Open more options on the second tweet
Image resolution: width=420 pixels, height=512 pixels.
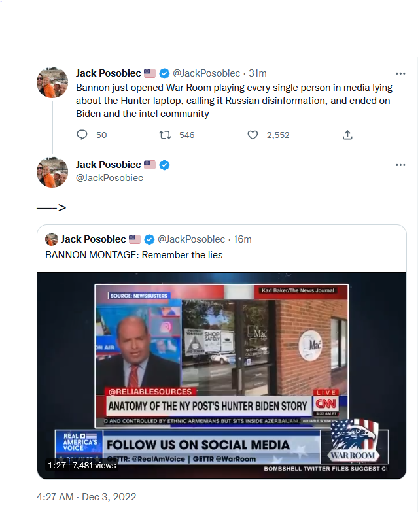point(400,165)
